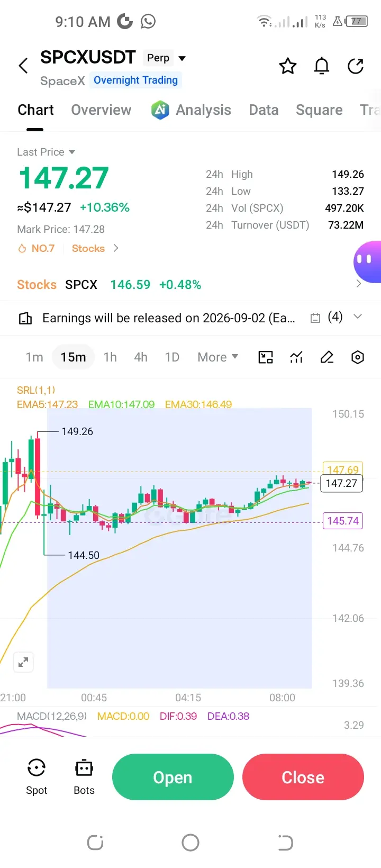Tap the green Open position button

[x=173, y=777]
